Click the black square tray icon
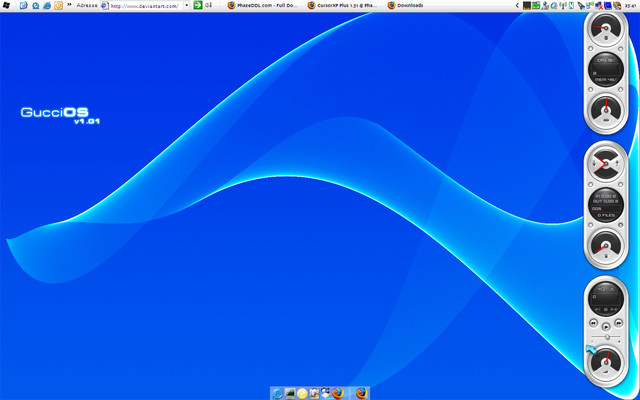Screen dimensions: 640x400 point(527,5)
